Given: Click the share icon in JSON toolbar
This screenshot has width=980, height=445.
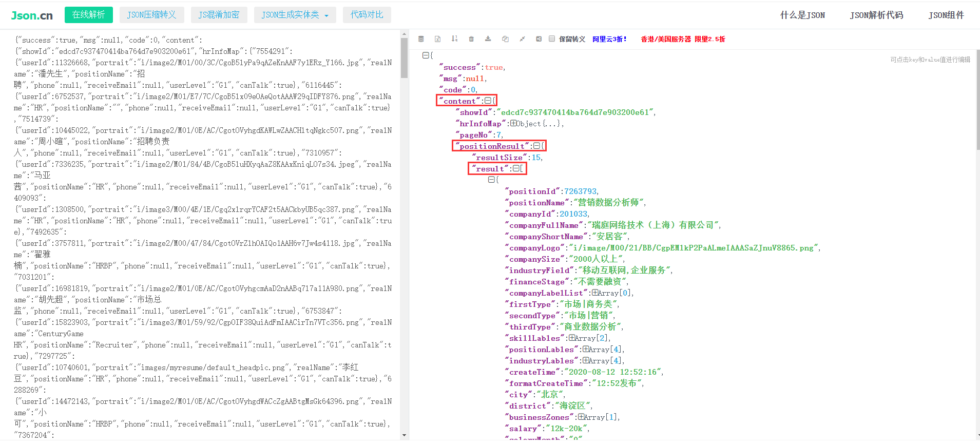Looking at the screenshot, I should tap(539, 39).
